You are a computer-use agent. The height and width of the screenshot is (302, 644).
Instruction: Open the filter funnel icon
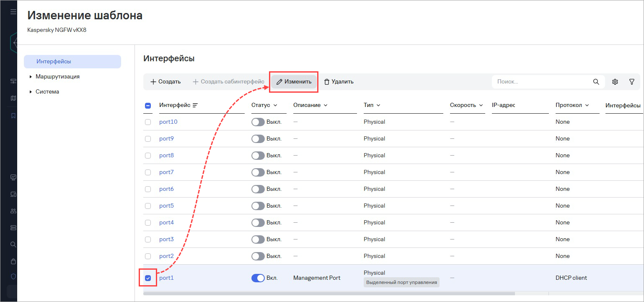[632, 82]
